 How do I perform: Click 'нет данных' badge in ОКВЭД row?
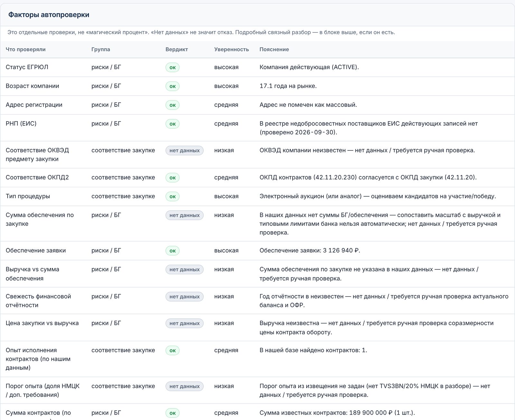tap(184, 151)
